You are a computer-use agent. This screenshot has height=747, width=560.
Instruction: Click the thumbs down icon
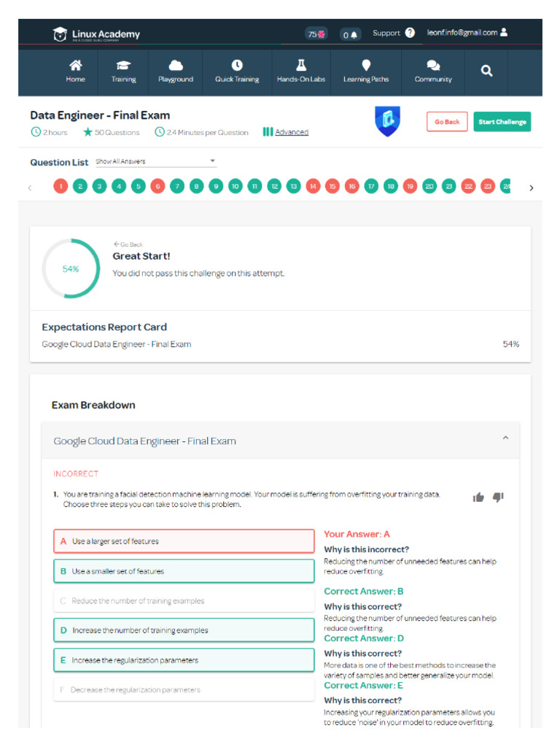pyautogui.click(x=498, y=498)
